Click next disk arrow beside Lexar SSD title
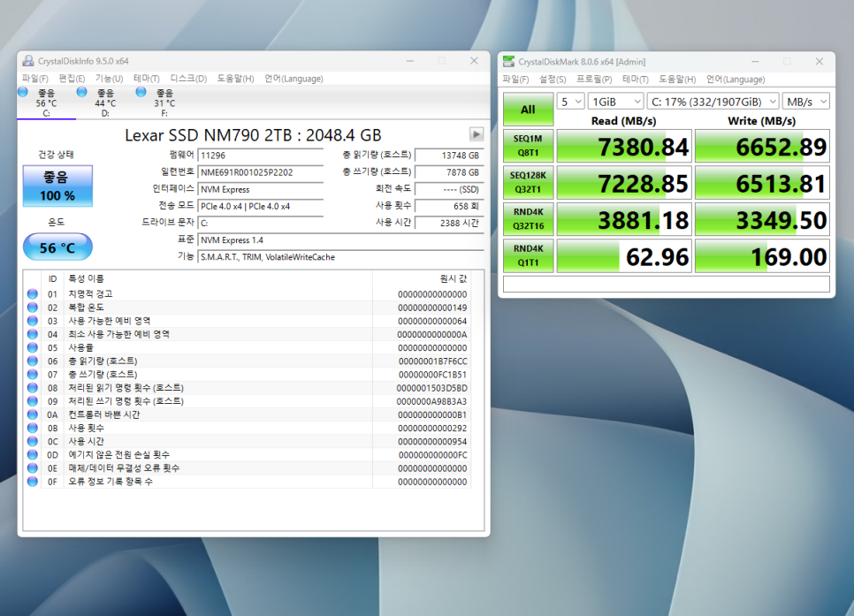Viewport: 854px width, 616px height. tap(476, 134)
